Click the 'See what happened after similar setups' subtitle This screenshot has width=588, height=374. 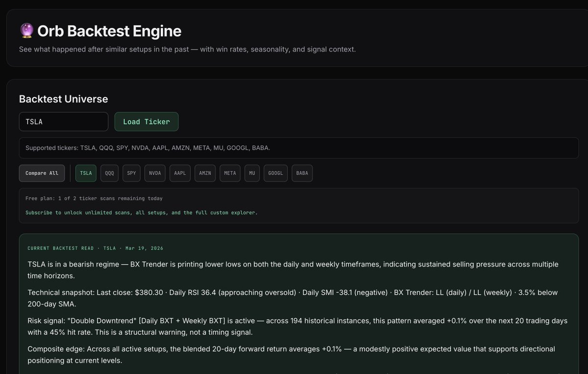187,50
